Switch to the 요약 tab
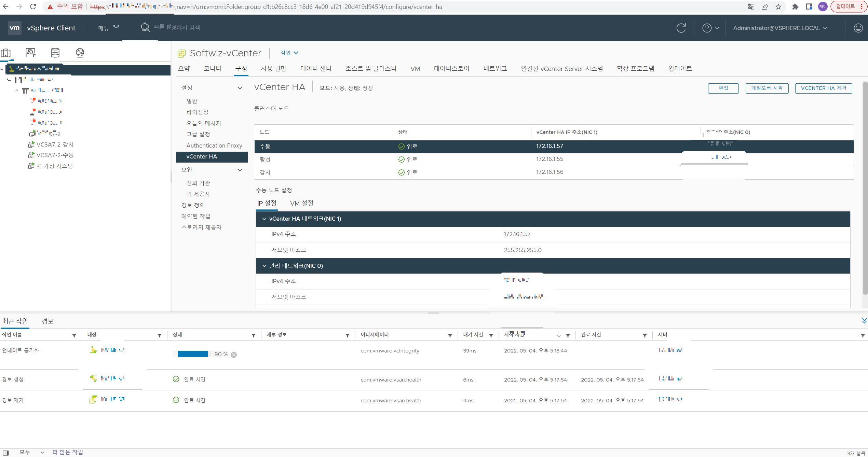The height and width of the screenshot is (457, 868). point(184,69)
